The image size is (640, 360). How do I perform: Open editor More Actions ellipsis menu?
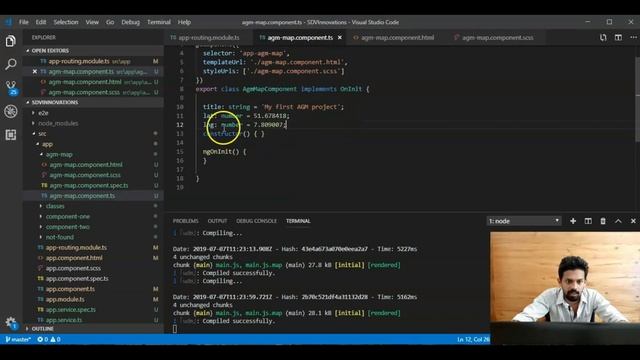coord(633,38)
